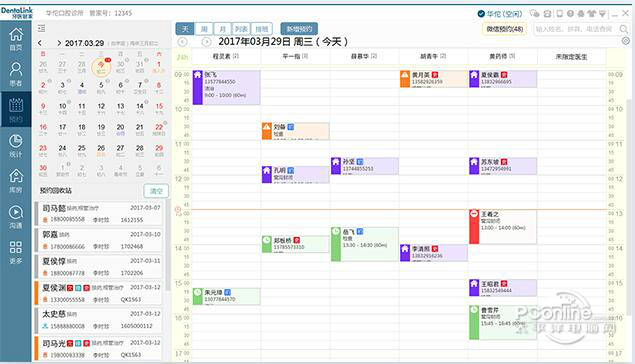This screenshot has width=635, height=364.
Task: Click the 程灵素 doctor column header
Action: click(x=226, y=57)
